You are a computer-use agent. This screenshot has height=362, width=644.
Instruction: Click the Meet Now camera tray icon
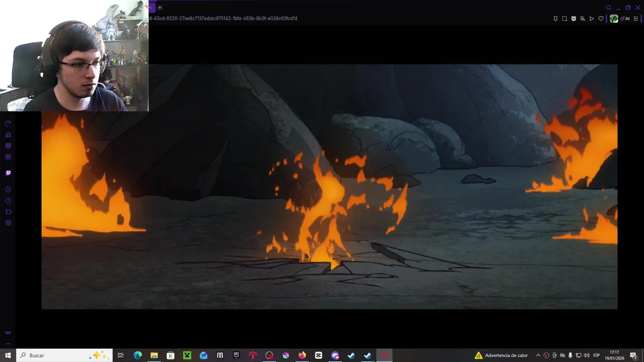click(554, 355)
